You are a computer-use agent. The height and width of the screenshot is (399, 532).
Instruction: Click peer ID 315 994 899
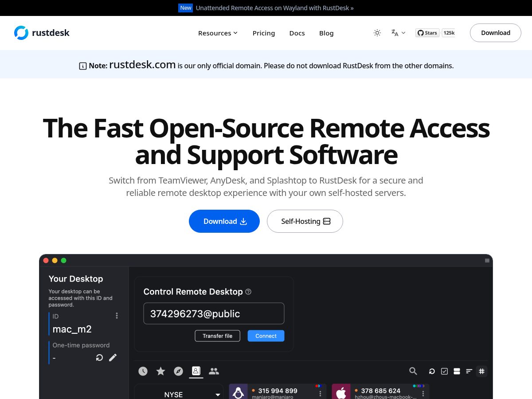pyautogui.click(x=278, y=391)
